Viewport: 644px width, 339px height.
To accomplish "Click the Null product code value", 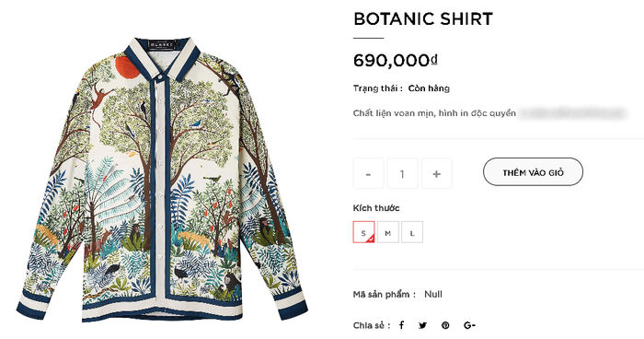I will click(x=433, y=294).
